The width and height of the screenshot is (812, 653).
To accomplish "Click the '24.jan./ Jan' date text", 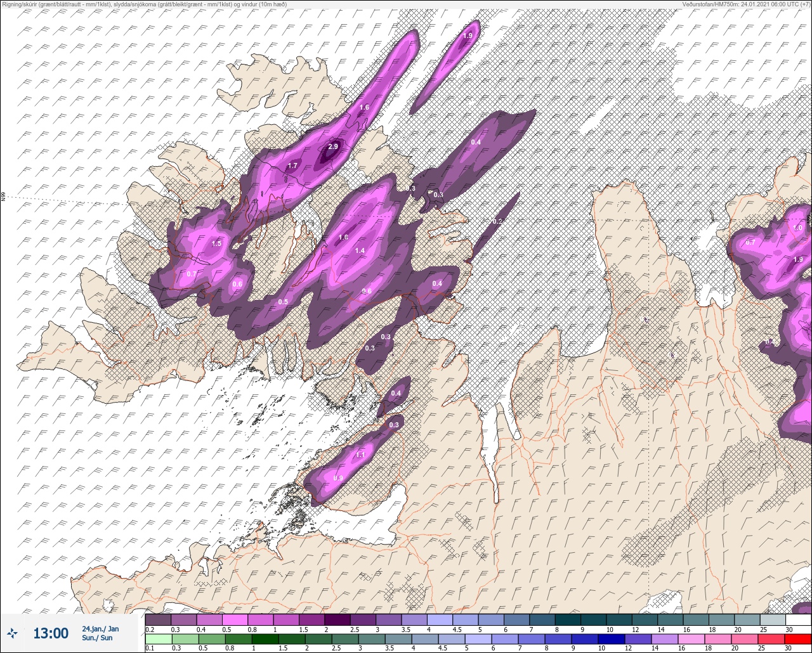I will [100, 629].
